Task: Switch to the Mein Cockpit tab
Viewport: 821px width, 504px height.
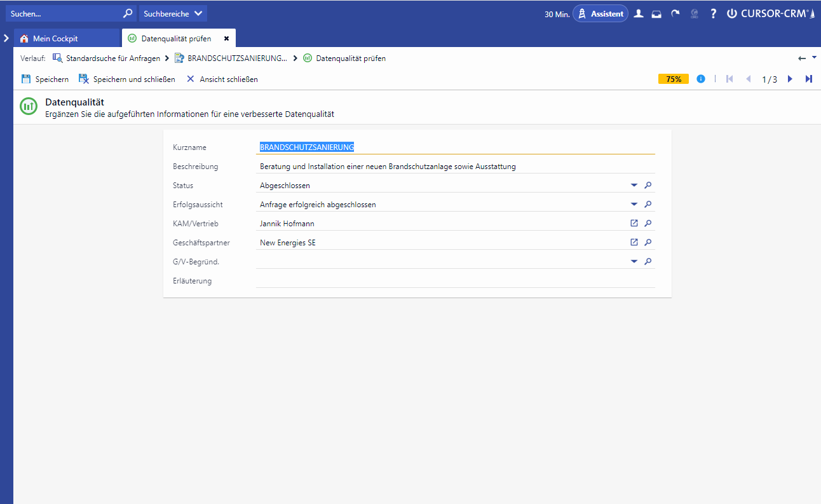Action: [55, 39]
